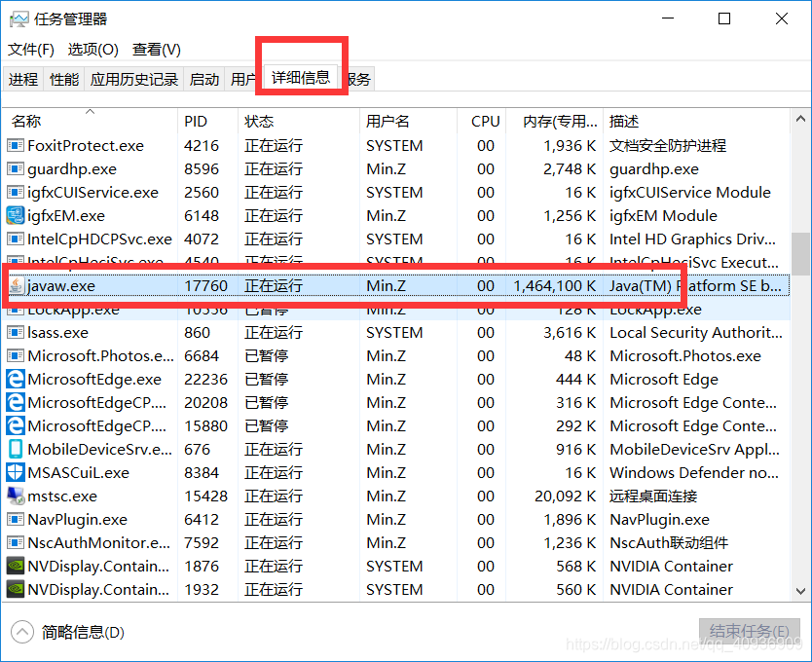Switch to the 性能 tab
The width and height of the screenshot is (812, 662).
[x=64, y=79]
